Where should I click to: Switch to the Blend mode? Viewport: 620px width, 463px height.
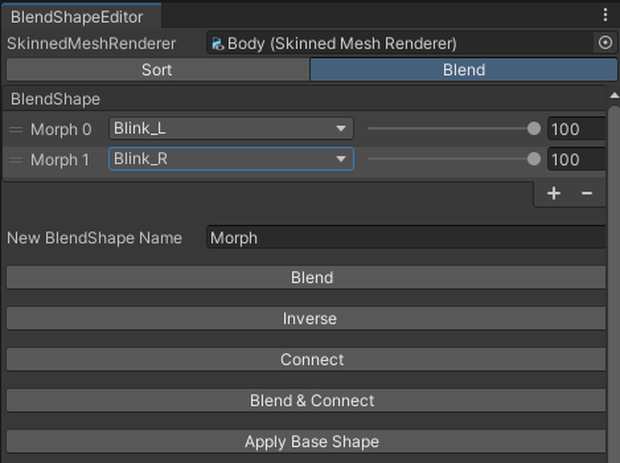(463, 70)
